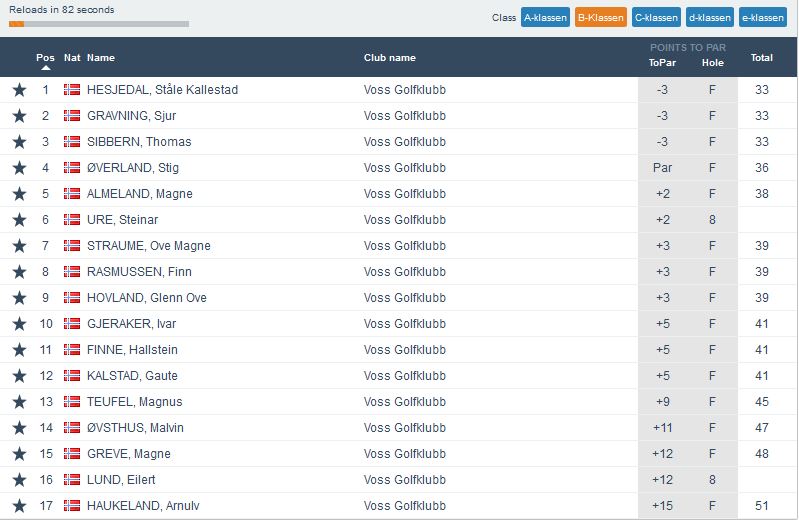Click the flag icon next to HOVLAND, Glenn Ove
This screenshot has width=799, height=522.
pos(72,298)
